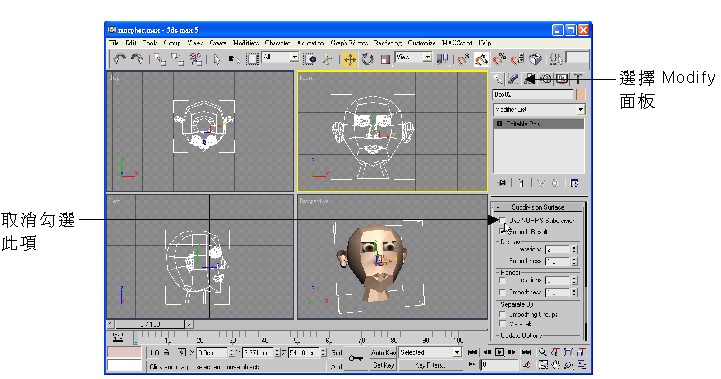The image size is (721, 379).
Task: Open Select by Name tool
Action: coord(234,59)
